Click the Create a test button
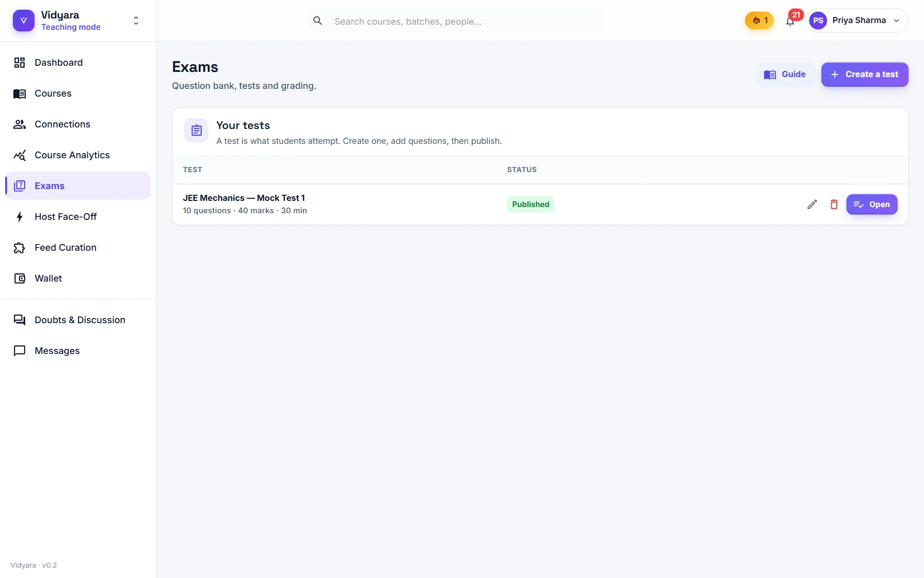The image size is (924, 578). pyautogui.click(x=864, y=74)
